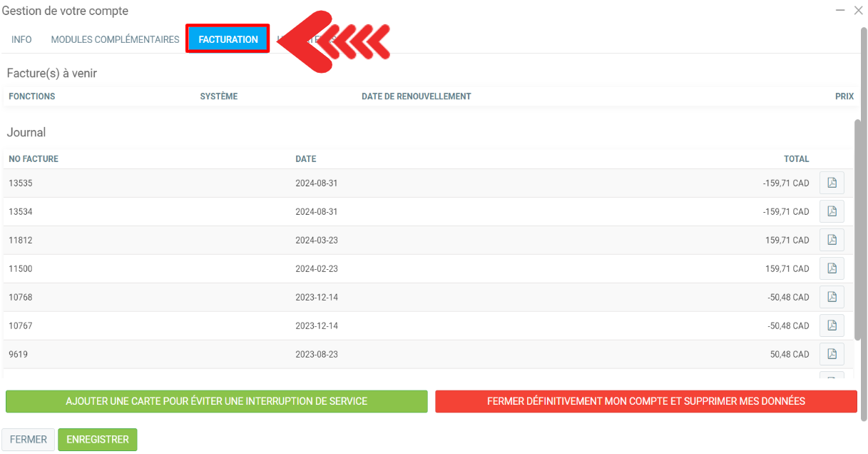The image size is (868, 454).
Task: Minimize the account management dialog
Action: (841, 11)
